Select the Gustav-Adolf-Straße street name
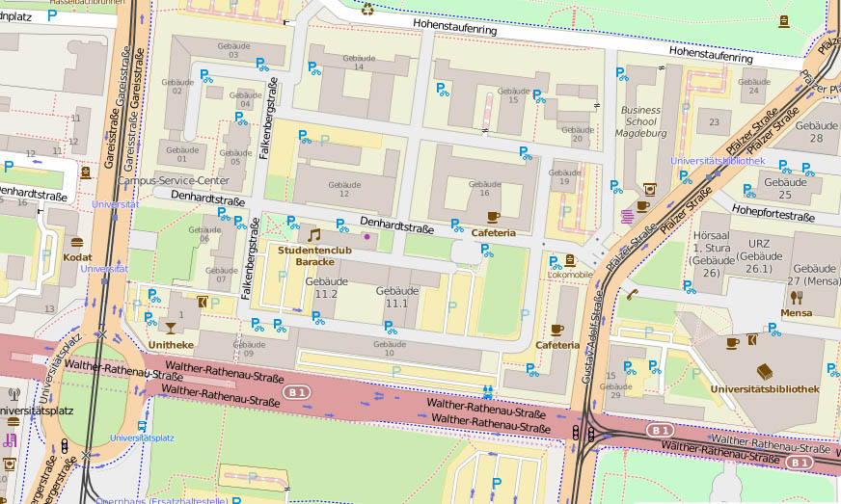Screen dimensions: 841x504 tap(592, 336)
